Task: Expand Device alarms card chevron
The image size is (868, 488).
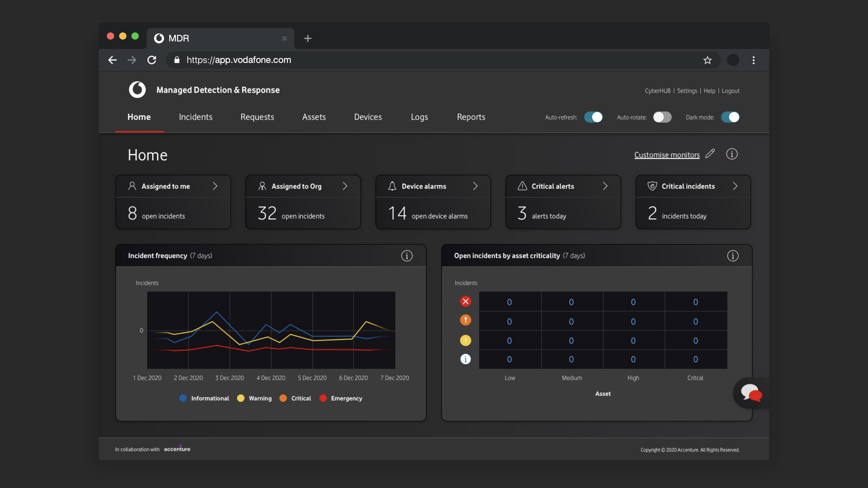Action: (475, 186)
